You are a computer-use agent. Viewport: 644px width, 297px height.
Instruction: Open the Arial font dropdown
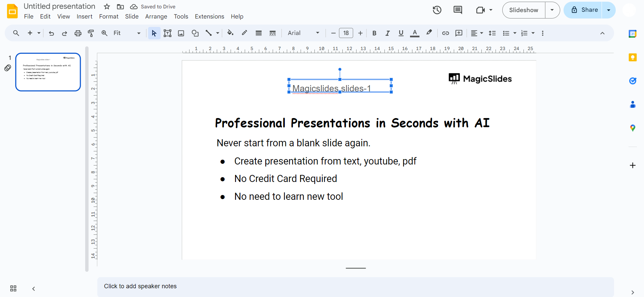click(303, 33)
